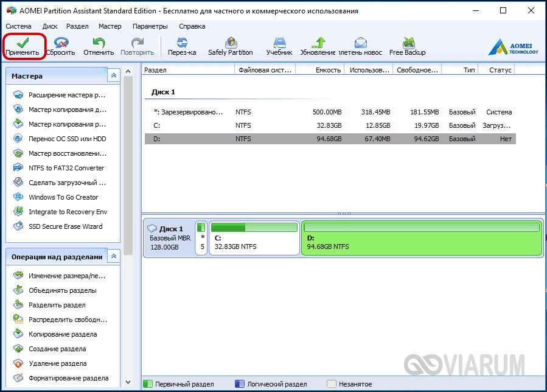This screenshot has height=392, width=547.
Task: Open the Раздел menu
Action: tap(77, 26)
